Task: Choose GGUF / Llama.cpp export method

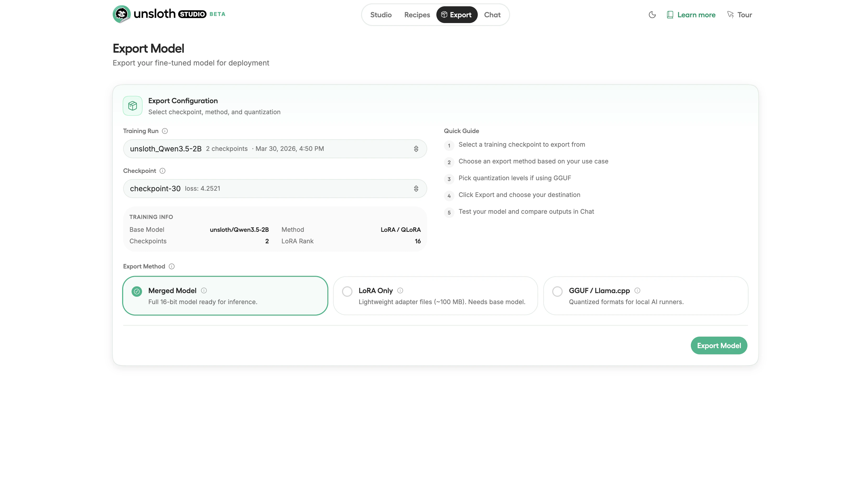Action: click(557, 291)
